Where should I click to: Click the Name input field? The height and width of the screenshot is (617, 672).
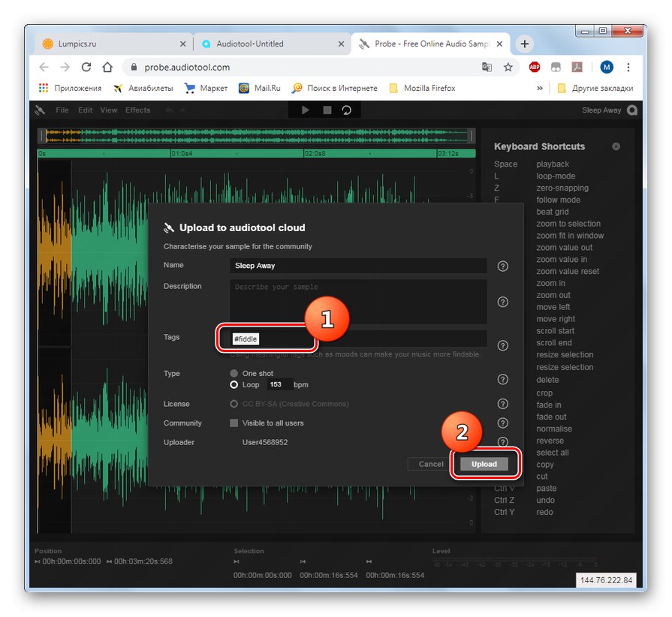tap(358, 266)
